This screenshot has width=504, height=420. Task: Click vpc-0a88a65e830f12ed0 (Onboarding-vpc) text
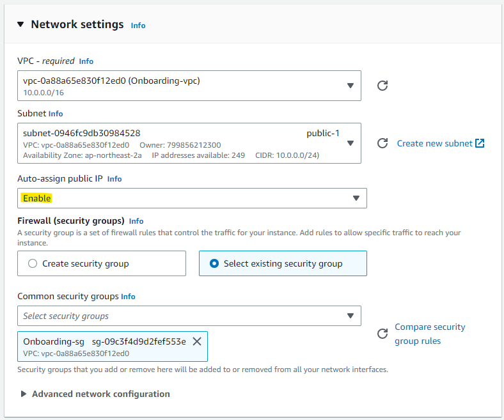[111, 81]
